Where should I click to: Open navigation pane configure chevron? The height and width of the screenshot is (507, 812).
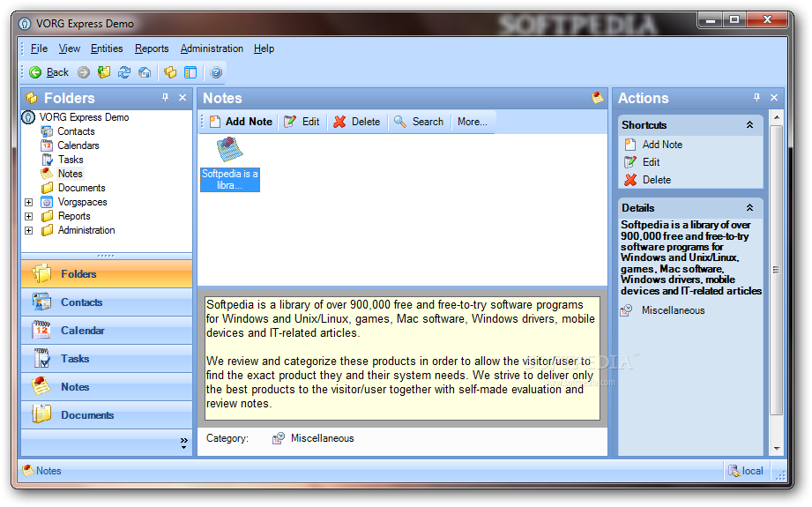tap(184, 443)
